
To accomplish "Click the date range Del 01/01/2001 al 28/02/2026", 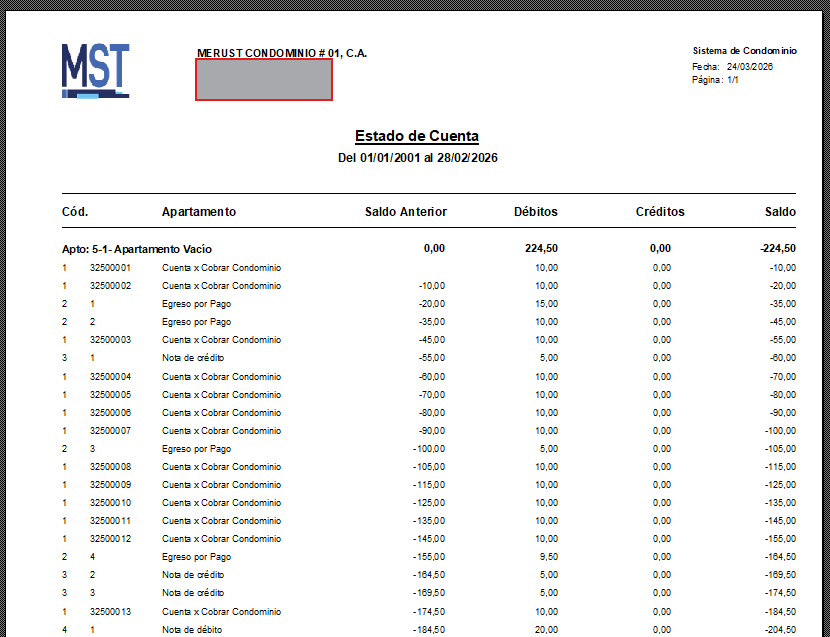I will pos(416,157).
